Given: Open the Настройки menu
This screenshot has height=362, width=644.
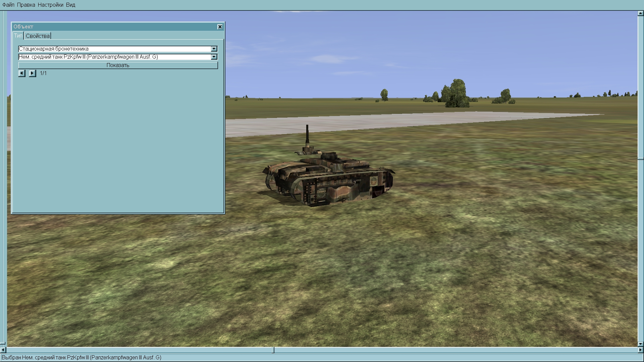Looking at the screenshot, I should (50, 5).
